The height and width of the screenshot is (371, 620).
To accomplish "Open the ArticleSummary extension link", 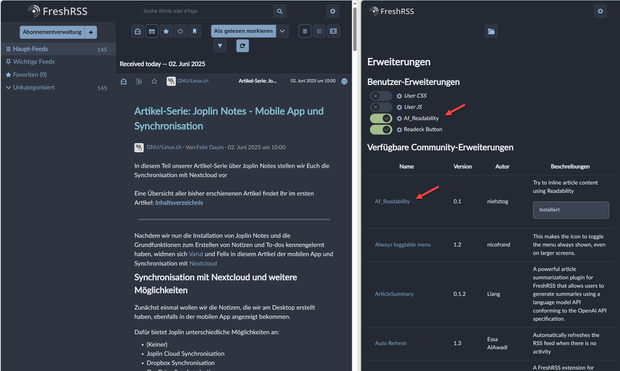I will point(394,294).
